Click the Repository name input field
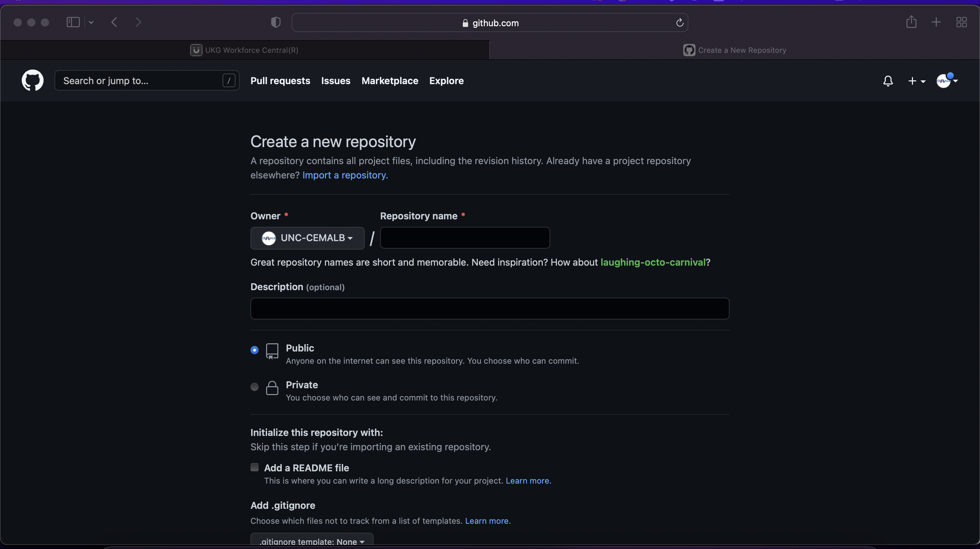This screenshot has height=549, width=980. (464, 238)
